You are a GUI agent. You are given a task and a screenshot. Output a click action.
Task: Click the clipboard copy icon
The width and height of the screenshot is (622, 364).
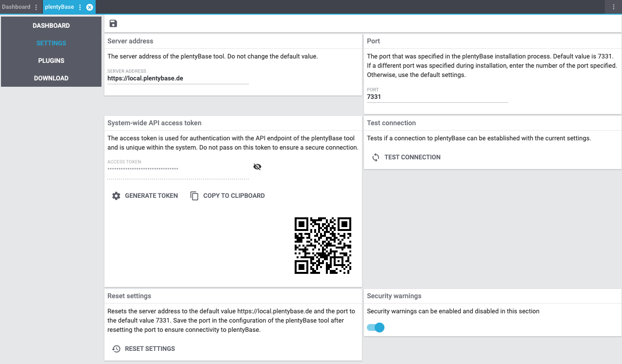click(194, 196)
